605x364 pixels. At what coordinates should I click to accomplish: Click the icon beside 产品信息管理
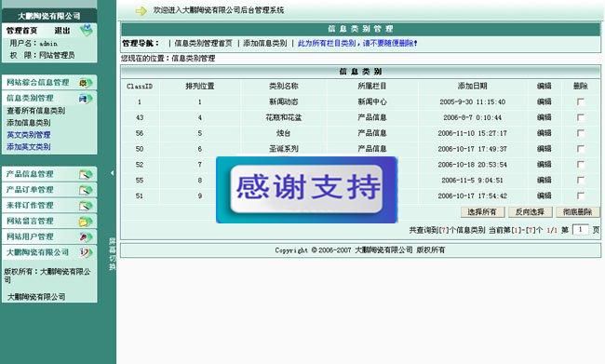(x=86, y=174)
